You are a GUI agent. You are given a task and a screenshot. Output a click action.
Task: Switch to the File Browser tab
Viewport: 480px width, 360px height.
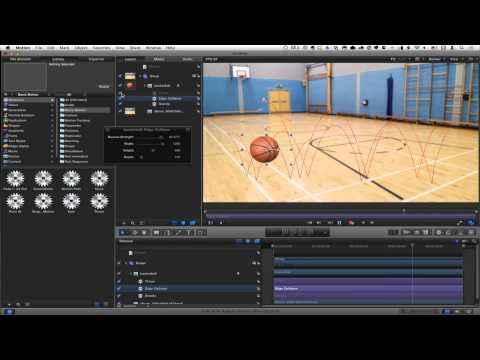click(x=20, y=59)
